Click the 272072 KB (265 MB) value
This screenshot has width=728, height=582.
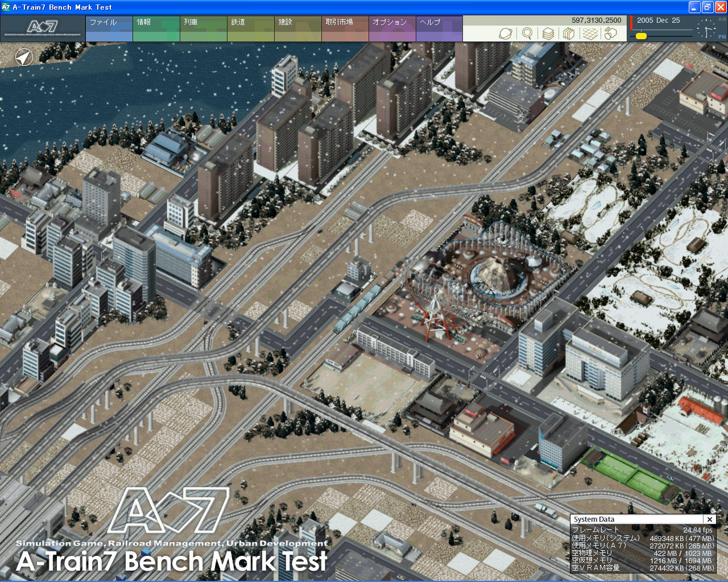(682, 546)
